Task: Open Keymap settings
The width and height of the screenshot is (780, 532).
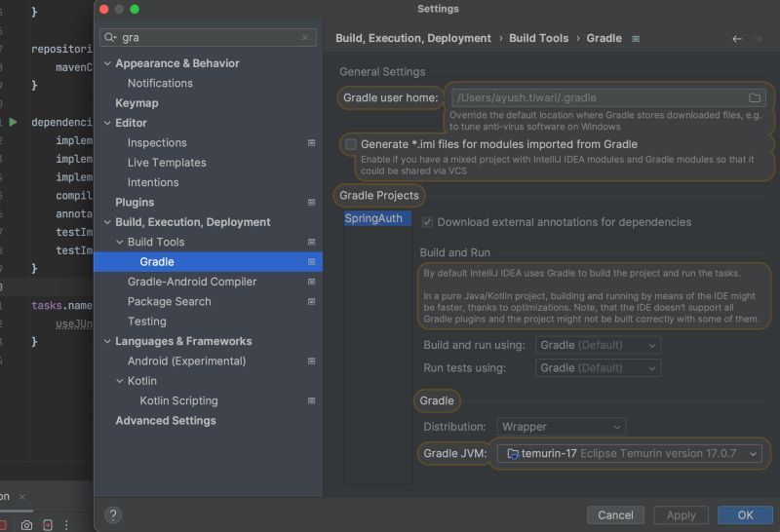Action: point(136,103)
